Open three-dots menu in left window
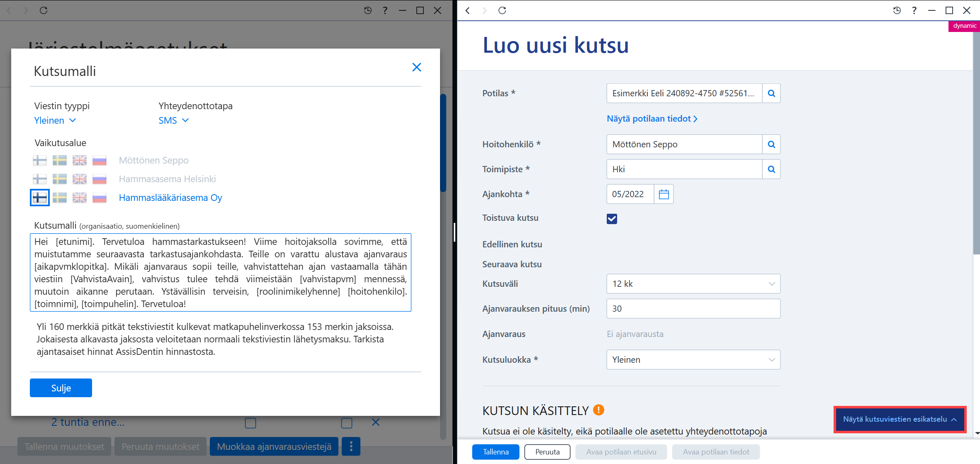980x464 pixels. click(351, 447)
